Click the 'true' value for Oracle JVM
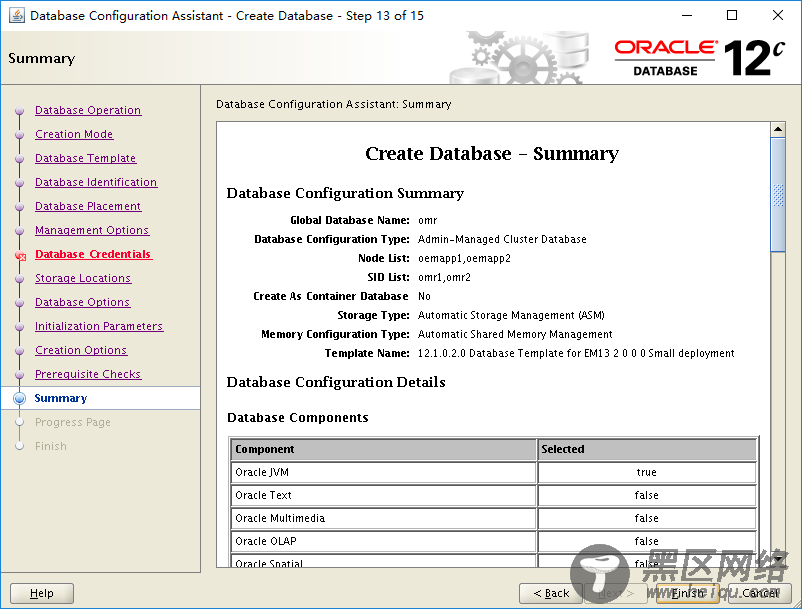The height and width of the screenshot is (609, 802). 647,472
